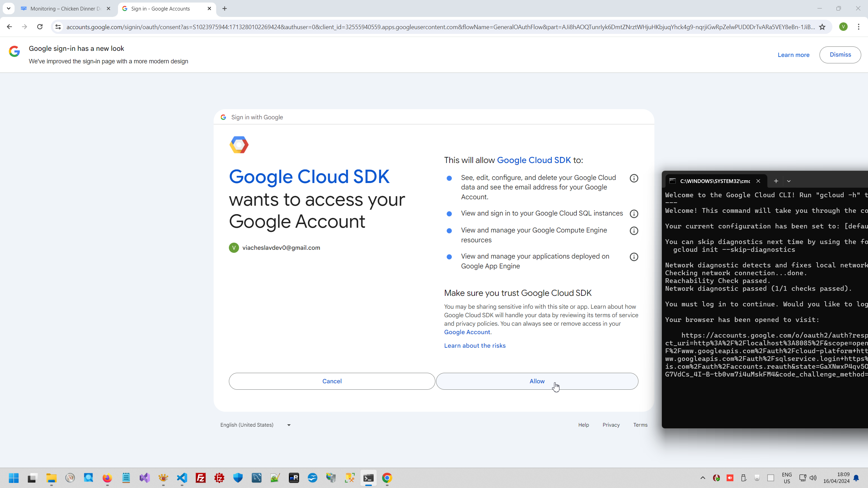Open Firefox from the taskbar

tap(107, 478)
